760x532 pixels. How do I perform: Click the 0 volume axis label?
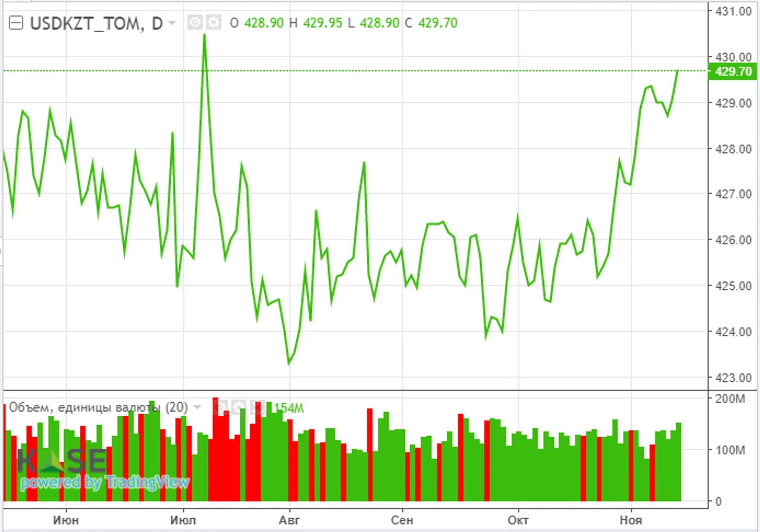(x=718, y=501)
